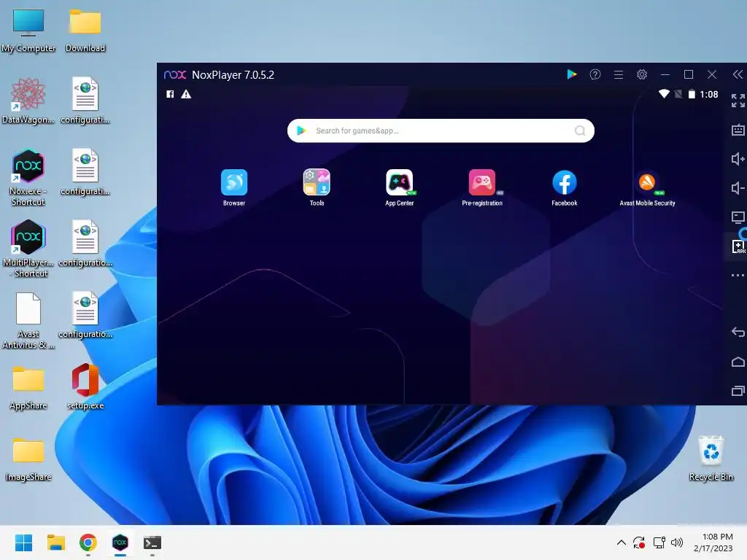The width and height of the screenshot is (747, 560).
Task: Open the speaker volume tray icon
Action: [676, 542]
